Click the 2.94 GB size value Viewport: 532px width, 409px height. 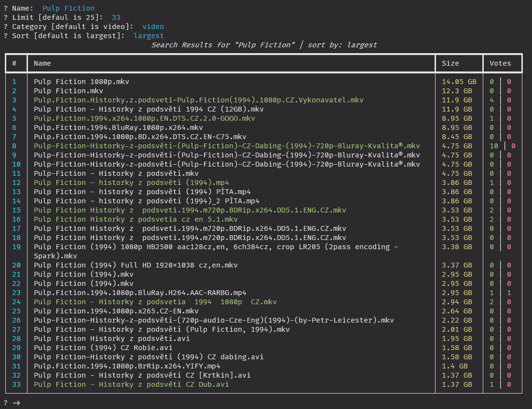point(457,302)
